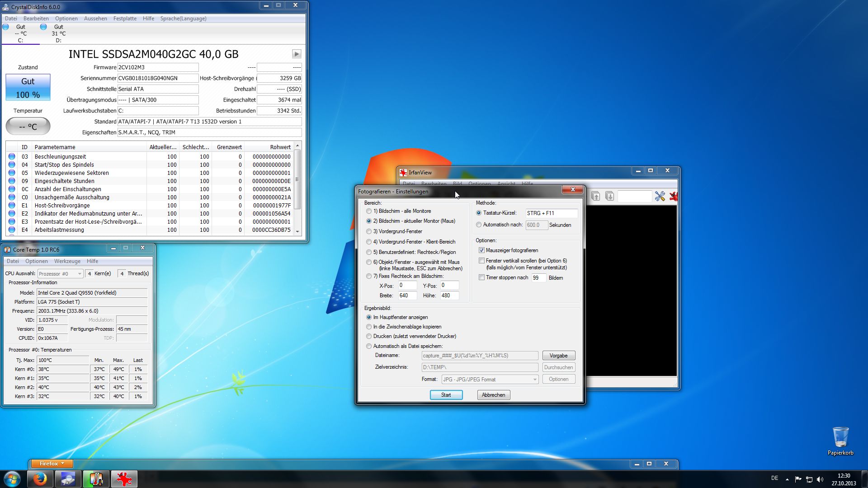Enable Timer stoppen nach checkbox

tap(481, 277)
